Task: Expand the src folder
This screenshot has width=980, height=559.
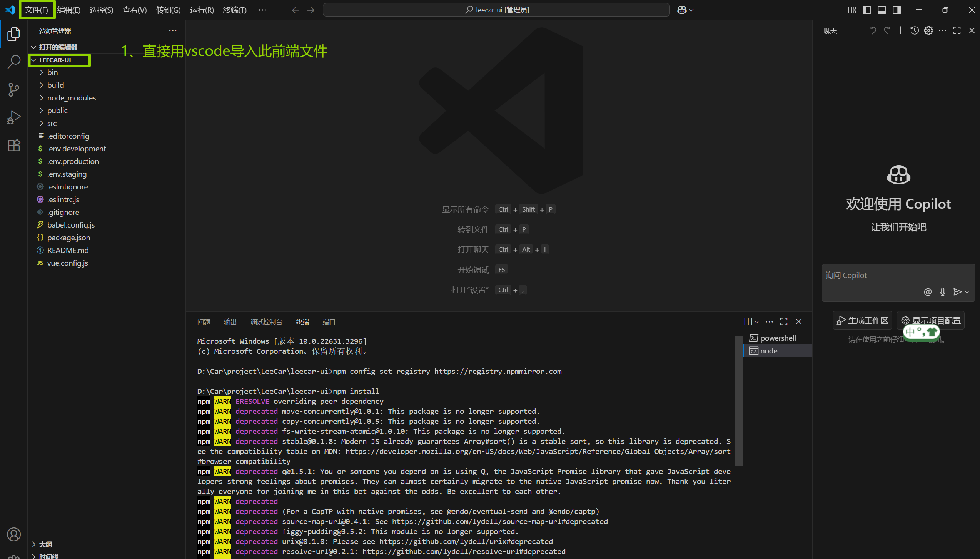Action: [52, 123]
